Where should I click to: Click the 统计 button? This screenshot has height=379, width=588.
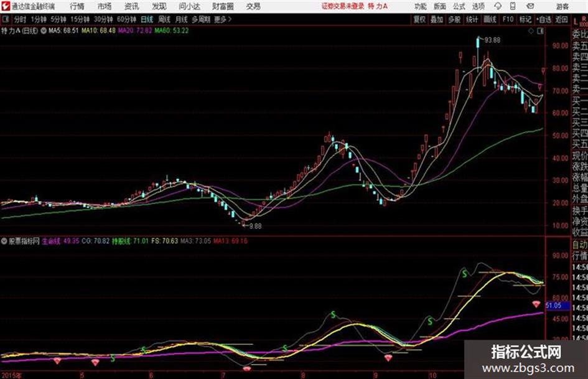point(472,19)
